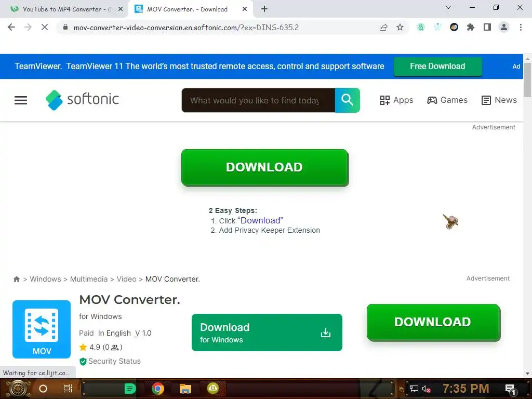The height and width of the screenshot is (399, 532).
Task: Open the notification center icon
Action: coord(510,389)
